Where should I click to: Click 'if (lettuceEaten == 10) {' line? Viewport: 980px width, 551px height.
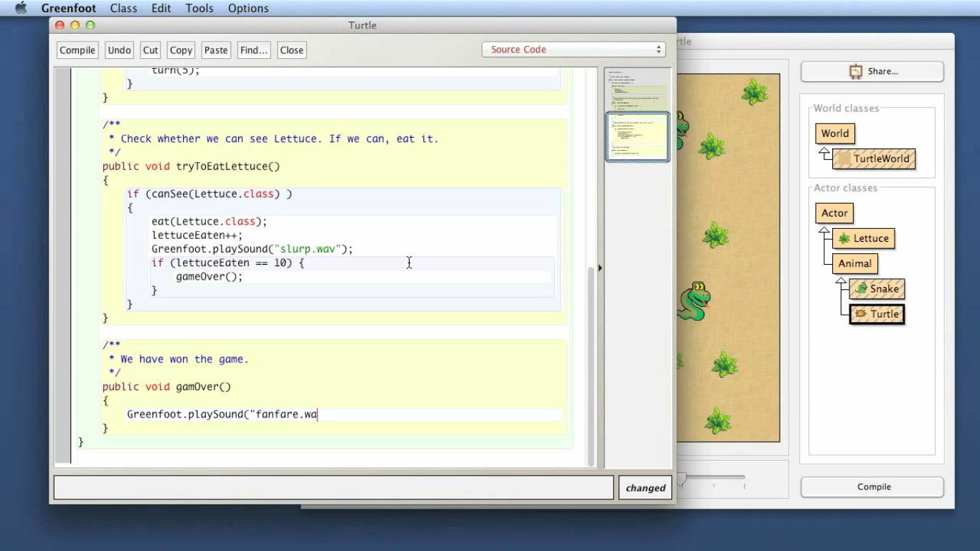tap(227, 263)
